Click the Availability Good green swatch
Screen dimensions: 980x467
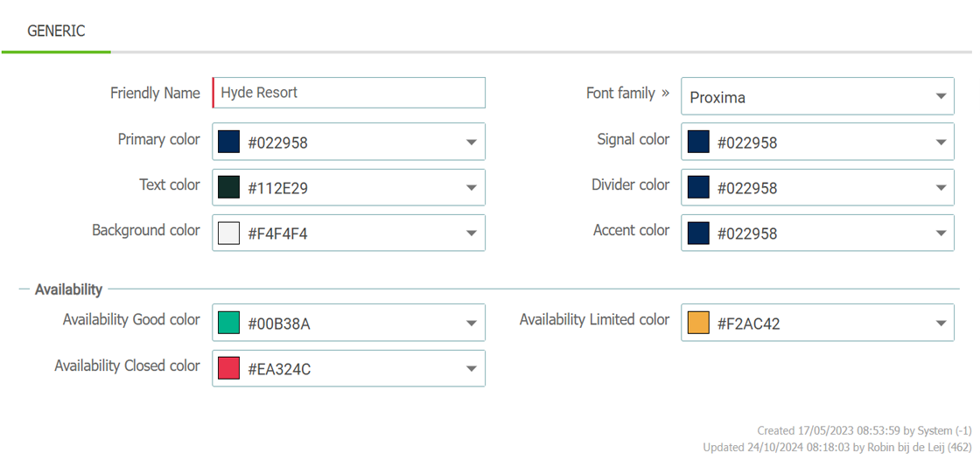coord(228,323)
